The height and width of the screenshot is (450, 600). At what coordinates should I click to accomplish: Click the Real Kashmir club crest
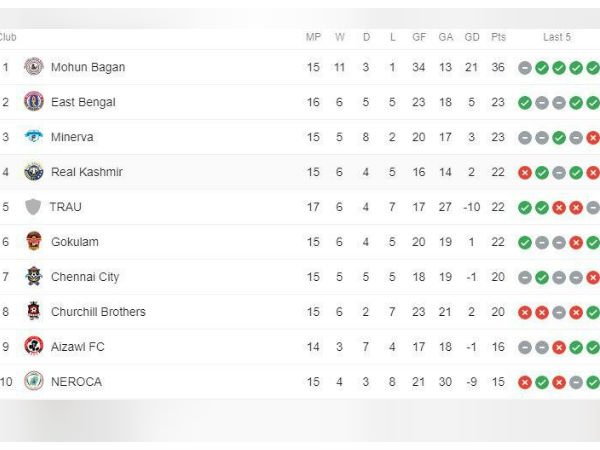(x=34, y=172)
